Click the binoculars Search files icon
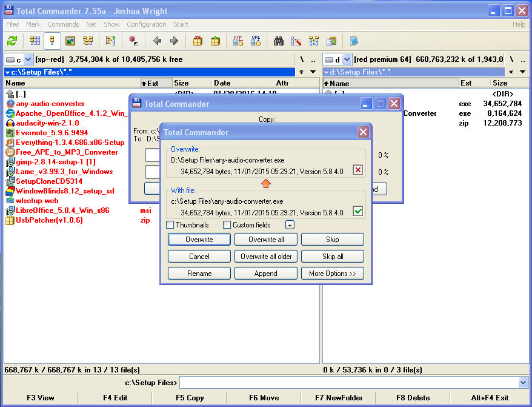Image resolution: width=532 pixels, height=407 pixels. click(x=279, y=41)
